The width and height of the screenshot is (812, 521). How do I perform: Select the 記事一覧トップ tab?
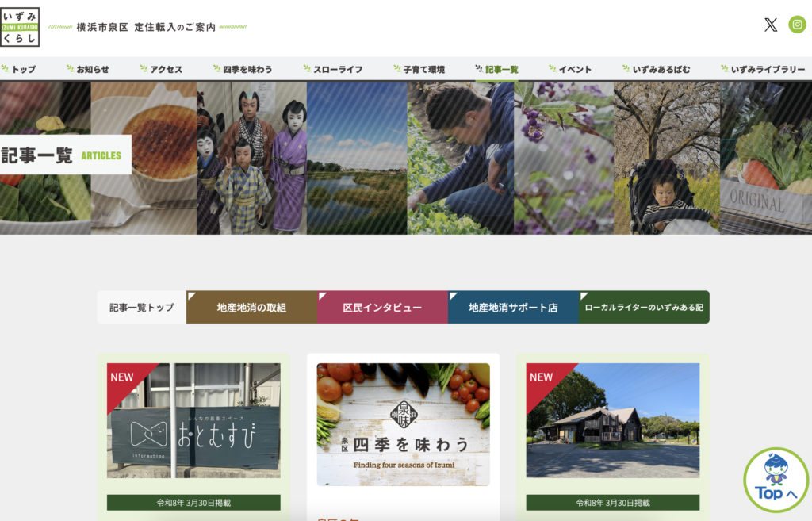tap(142, 307)
